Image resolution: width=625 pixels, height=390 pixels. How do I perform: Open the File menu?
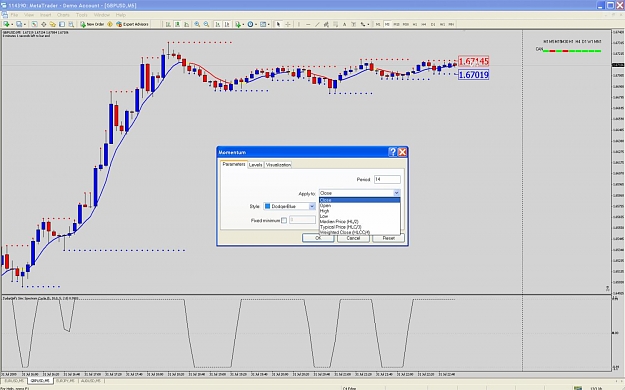[x=14, y=15]
